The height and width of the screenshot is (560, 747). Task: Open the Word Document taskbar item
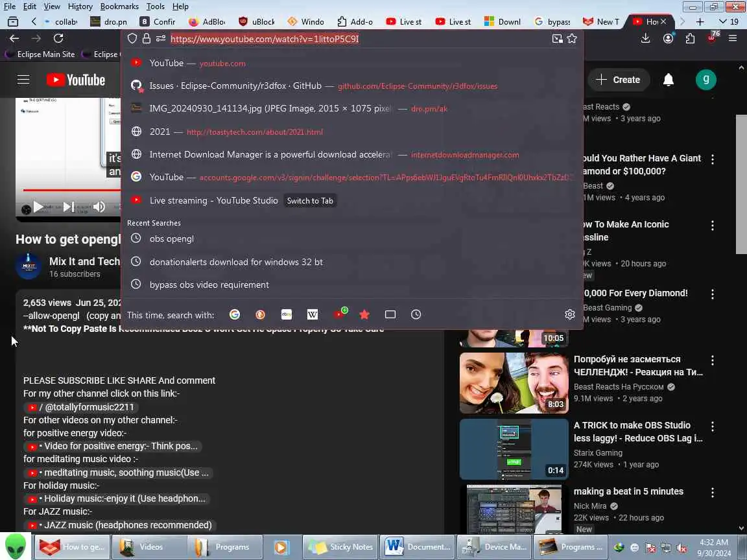pyautogui.click(x=418, y=546)
